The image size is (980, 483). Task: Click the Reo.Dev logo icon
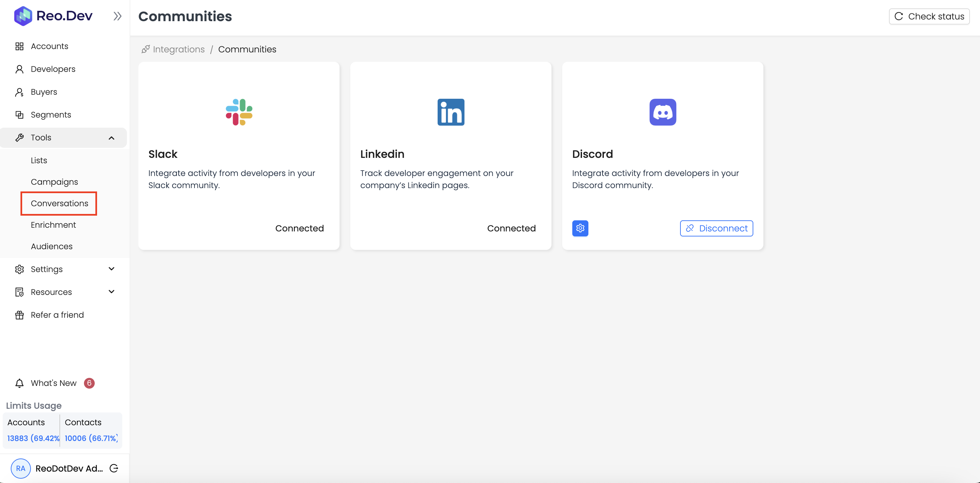(23, 16)
